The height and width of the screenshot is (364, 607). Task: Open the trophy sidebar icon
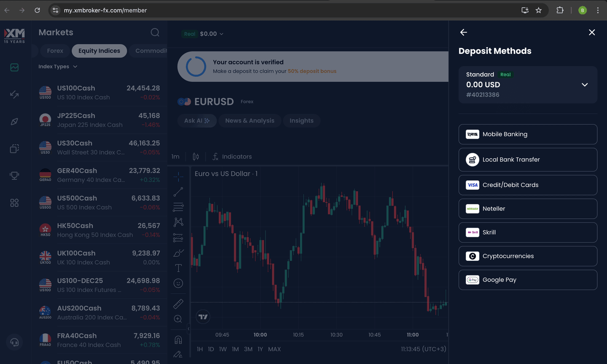point(14,175)
